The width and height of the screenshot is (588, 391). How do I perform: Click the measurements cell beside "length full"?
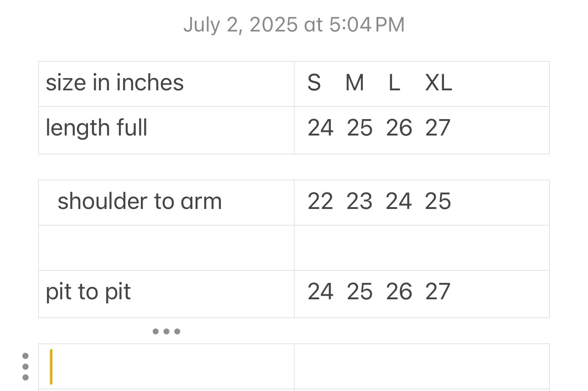click(x=421, y=129)
